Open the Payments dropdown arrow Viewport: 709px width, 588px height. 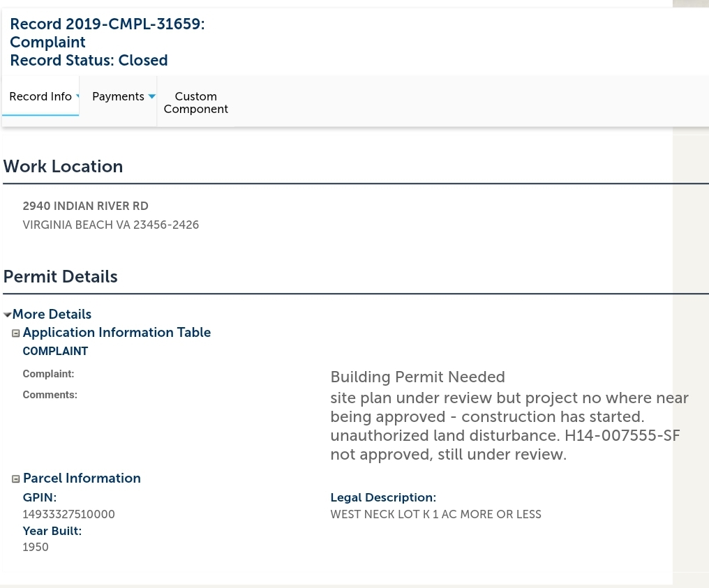152,97
